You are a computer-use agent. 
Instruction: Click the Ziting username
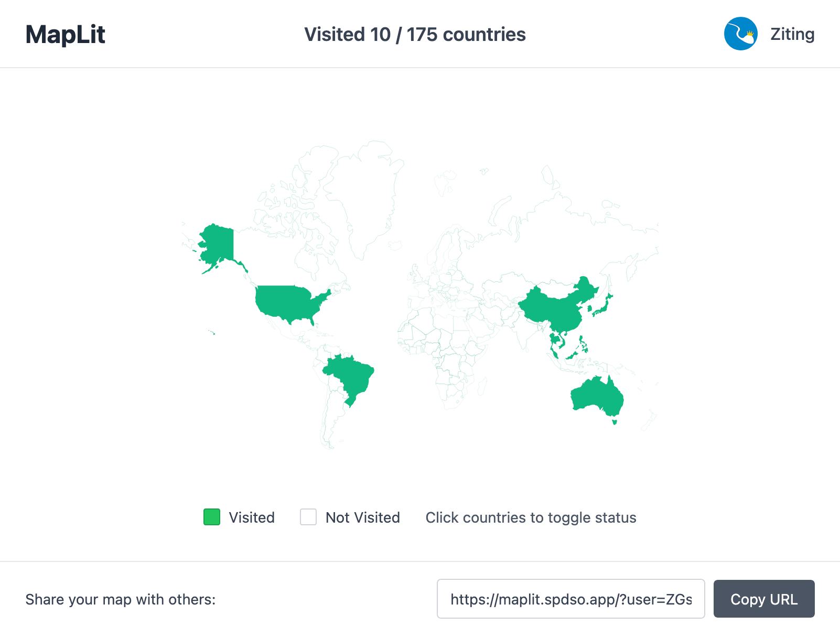click(792, 34)
